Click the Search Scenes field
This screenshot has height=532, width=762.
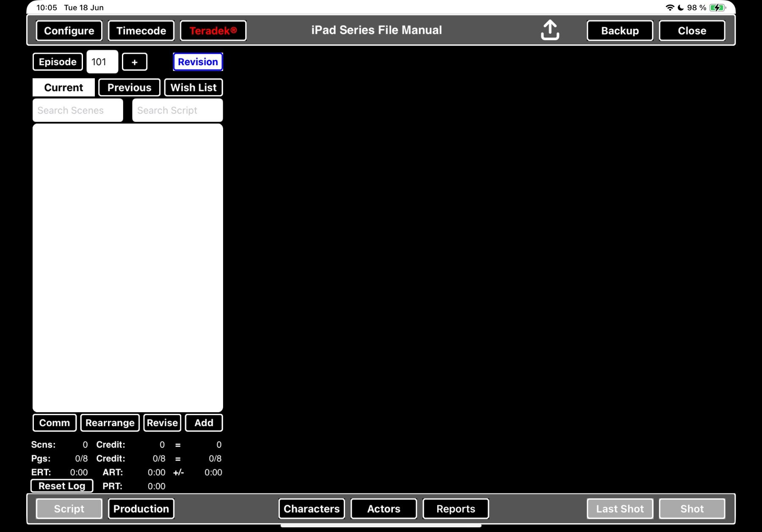[x=78, y=110]
